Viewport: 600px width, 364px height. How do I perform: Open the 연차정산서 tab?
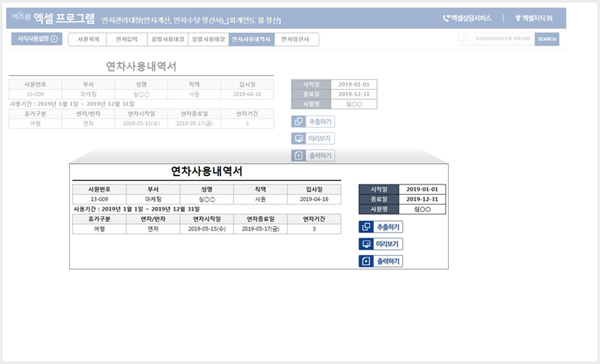point(296,39)
